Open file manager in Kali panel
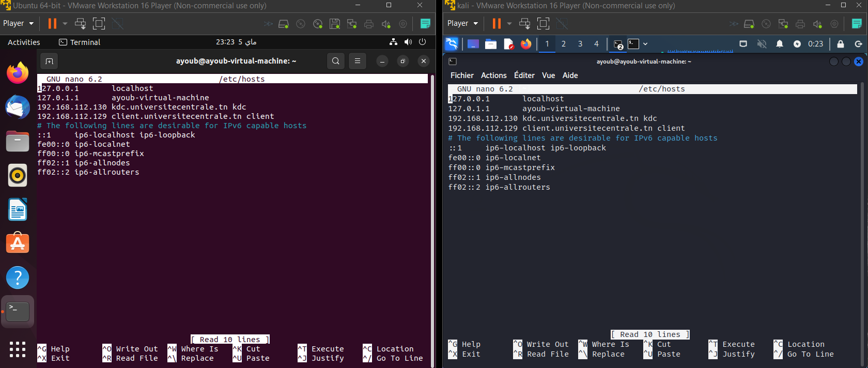 [491, 44]
